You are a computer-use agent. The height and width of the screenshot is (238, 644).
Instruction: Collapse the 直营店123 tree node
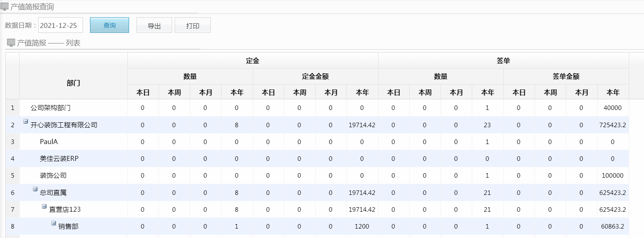44,206
